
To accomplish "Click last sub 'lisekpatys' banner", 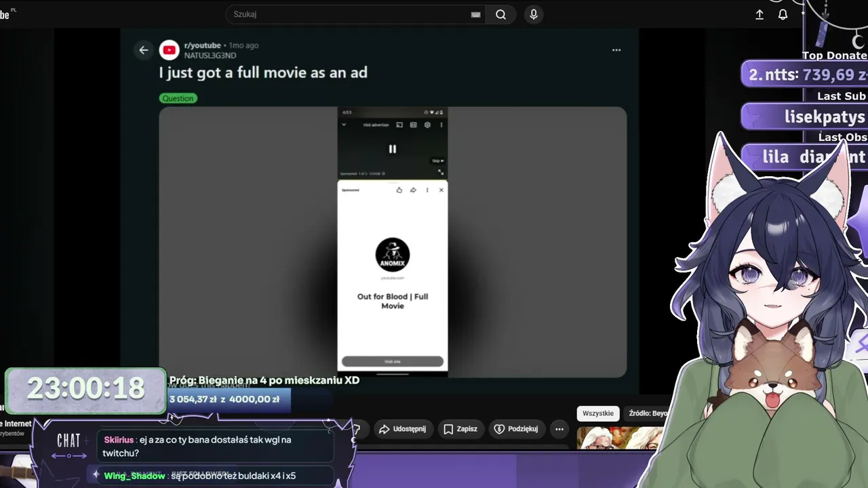I will pyautogui.click(x=804, y=117).
